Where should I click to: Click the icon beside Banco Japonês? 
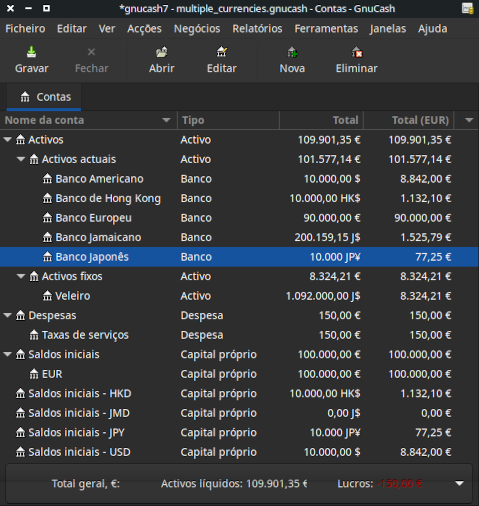click(47, 257)
